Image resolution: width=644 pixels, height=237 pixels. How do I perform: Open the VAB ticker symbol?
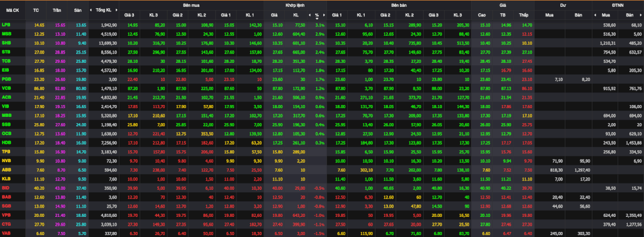pyautogui.click(x=6, y=233)
